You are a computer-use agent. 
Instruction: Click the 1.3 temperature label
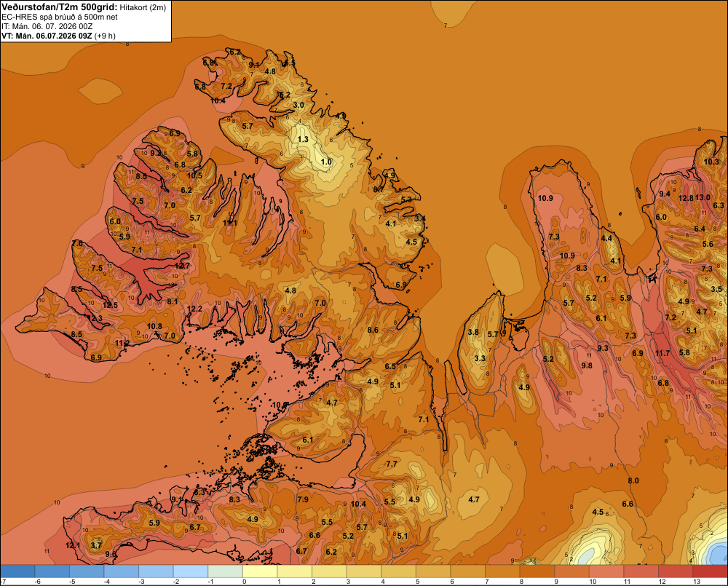pyautogui.click(x=303, y=139)
